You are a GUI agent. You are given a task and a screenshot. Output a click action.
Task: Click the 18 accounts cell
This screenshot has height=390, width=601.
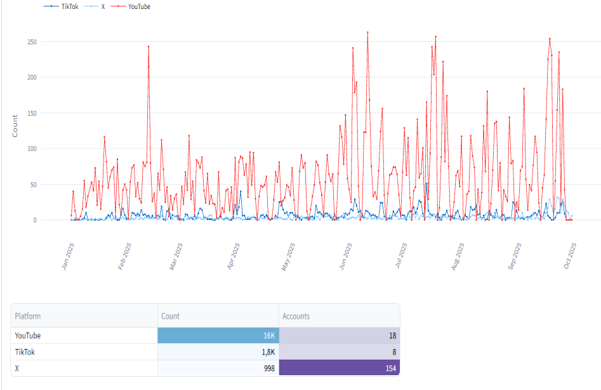tap(339, 336)
